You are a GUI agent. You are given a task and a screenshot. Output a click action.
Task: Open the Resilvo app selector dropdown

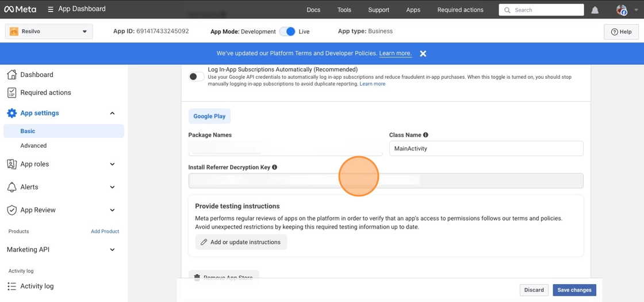coord(49,32)
